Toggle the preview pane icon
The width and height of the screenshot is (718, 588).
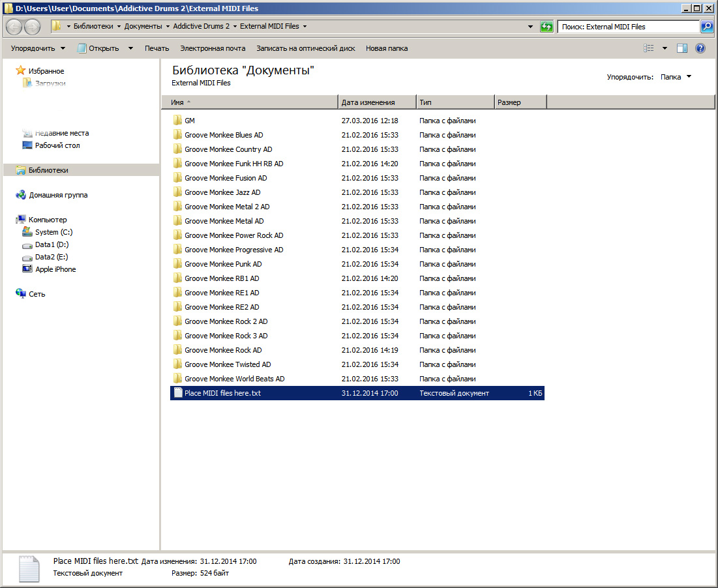(682, 48)
